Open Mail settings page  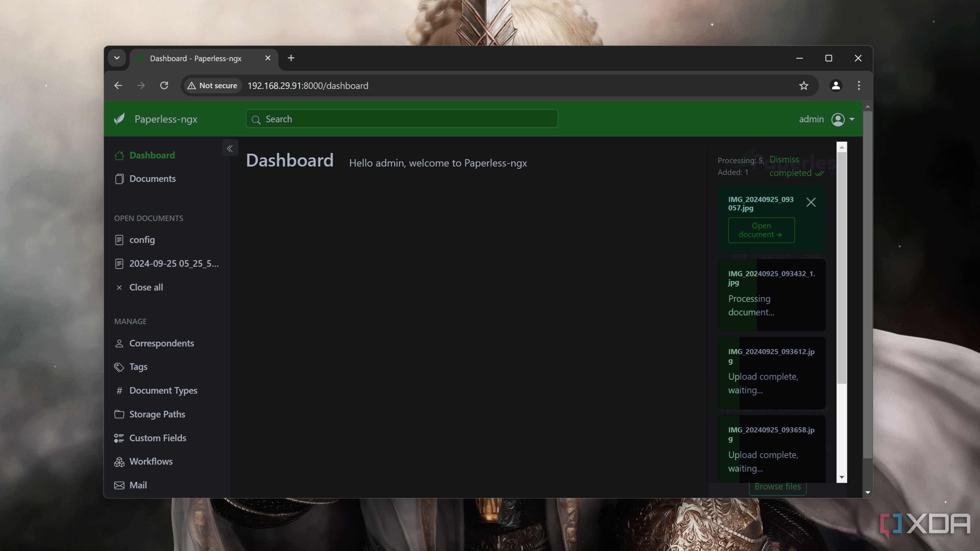(130, 485)
